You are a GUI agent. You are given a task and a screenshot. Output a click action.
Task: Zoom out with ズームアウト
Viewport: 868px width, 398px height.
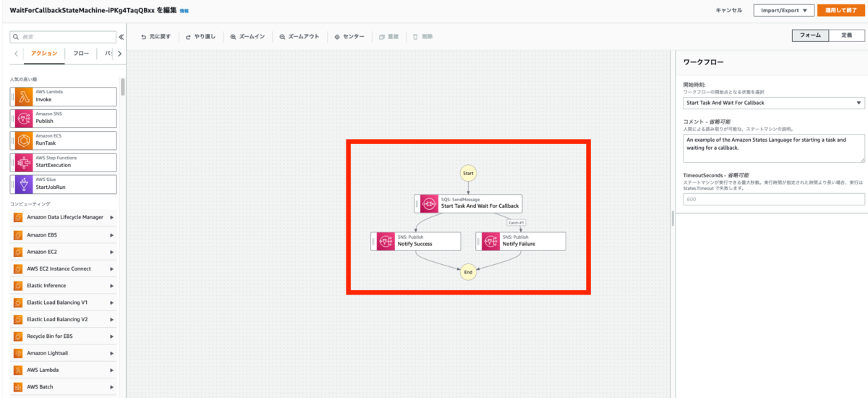point(299,36)
